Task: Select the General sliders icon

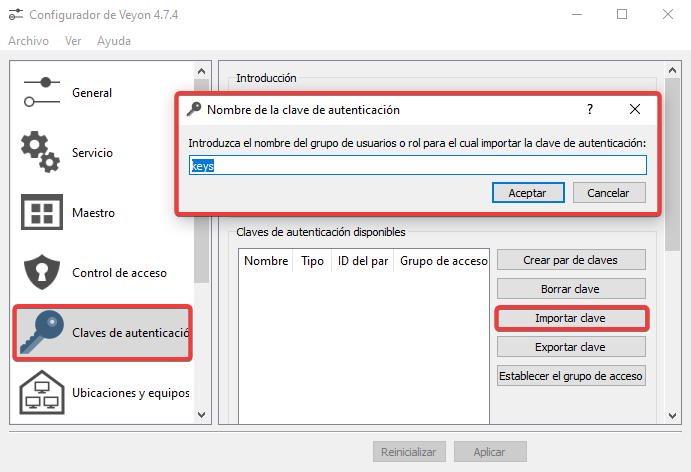Action: click(x=42, y=92)
